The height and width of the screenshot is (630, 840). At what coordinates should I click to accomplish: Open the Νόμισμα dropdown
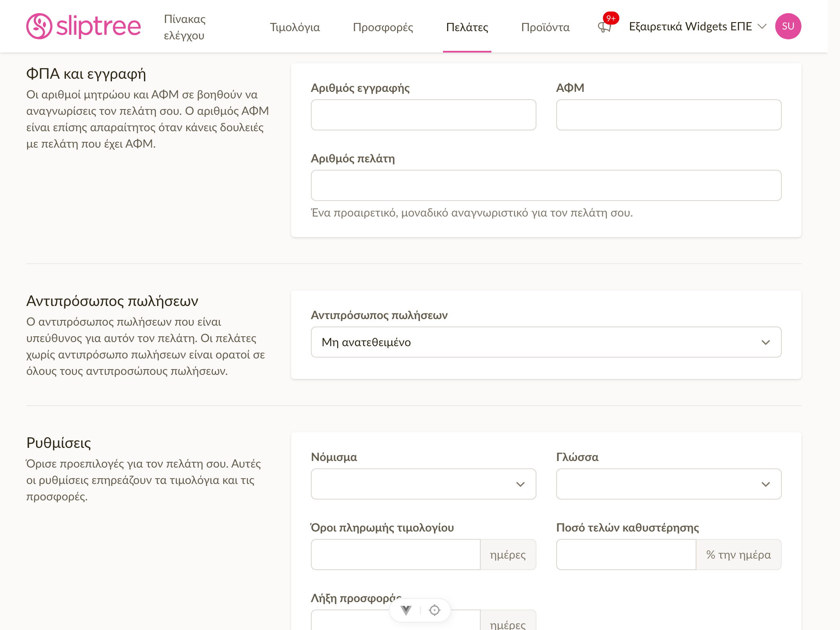coord(423,484)
